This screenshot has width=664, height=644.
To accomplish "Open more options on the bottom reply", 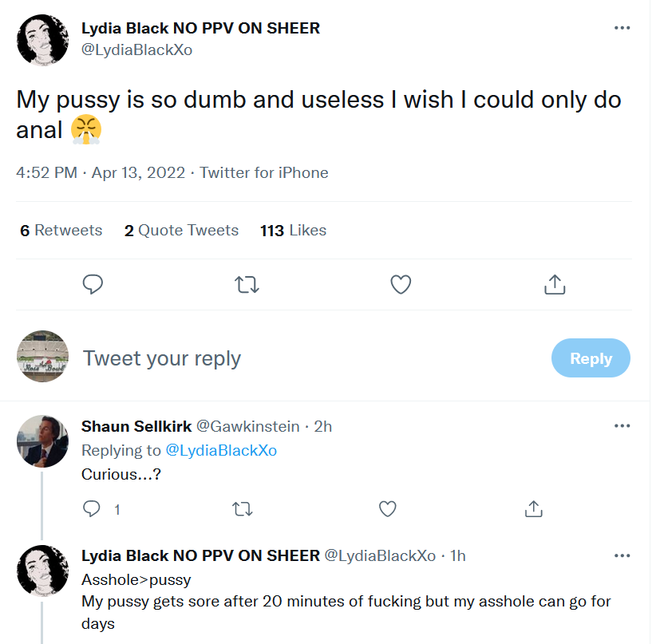I will [x=622, y=555].
